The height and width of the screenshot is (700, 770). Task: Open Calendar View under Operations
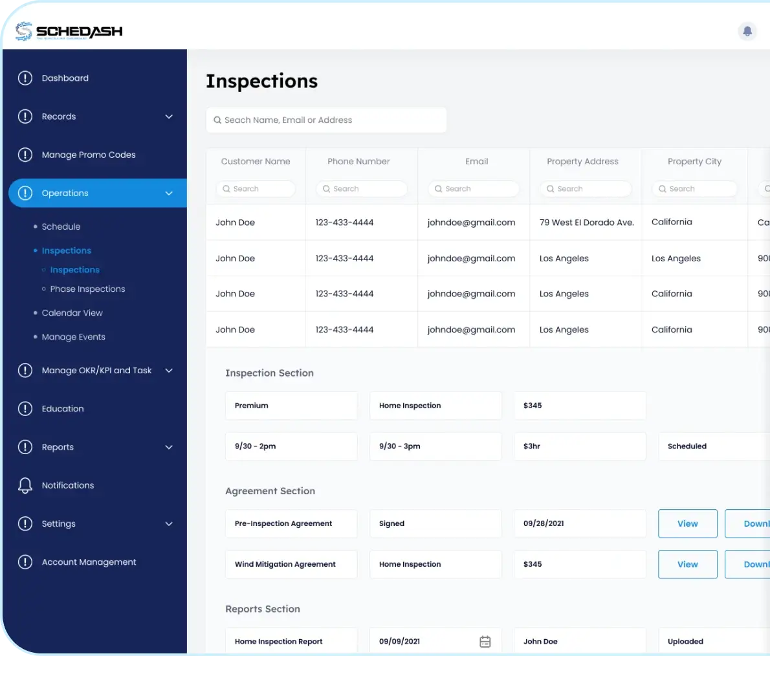click(x=72, y=312)
